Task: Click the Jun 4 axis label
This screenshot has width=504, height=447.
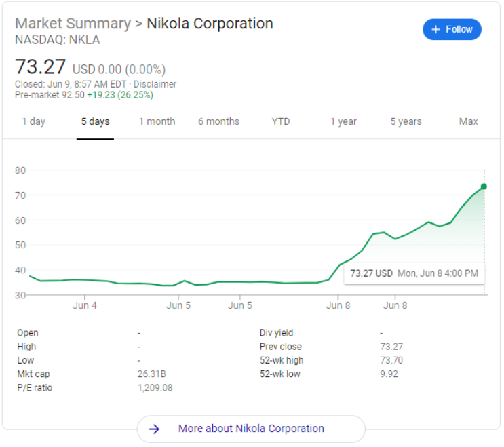Action: click(x=85, y=305)
